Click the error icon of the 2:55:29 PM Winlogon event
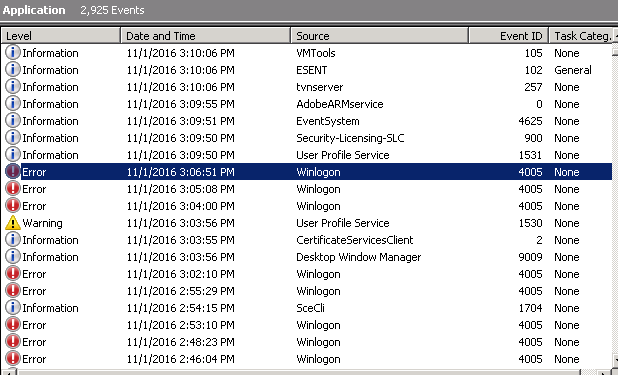This screenshot has height=375, width=618. [13, 290]
